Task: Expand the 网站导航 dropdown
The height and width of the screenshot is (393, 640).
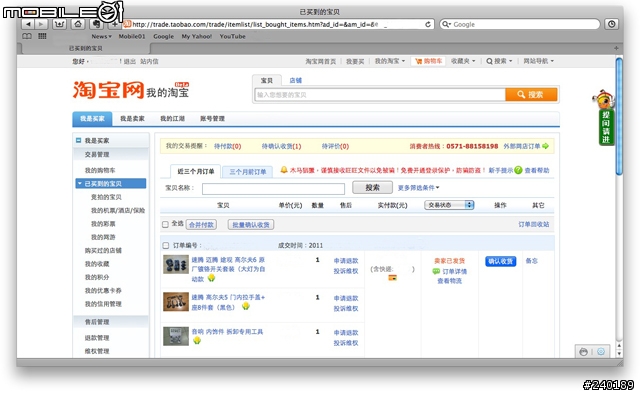Action: click(539, 61)
